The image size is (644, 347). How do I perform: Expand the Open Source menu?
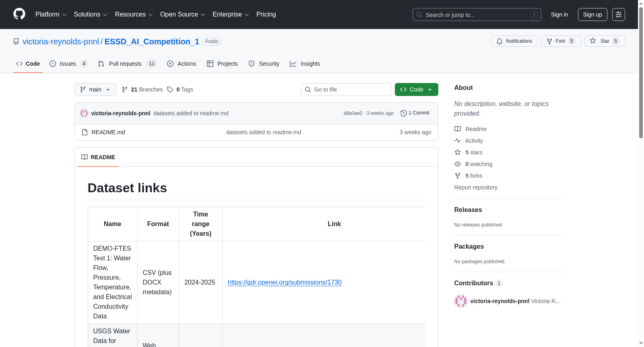(183, 15)
